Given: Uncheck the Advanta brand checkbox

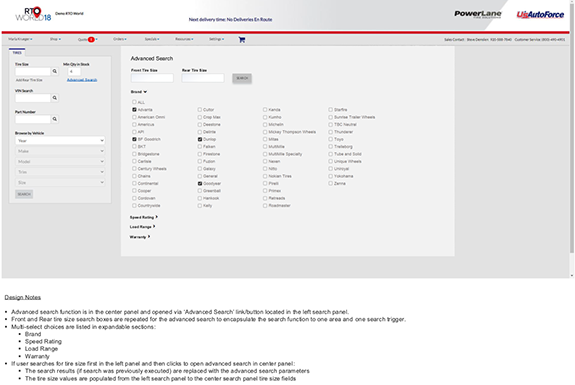Looking at the screenshot, I should [x=134, y=110].
